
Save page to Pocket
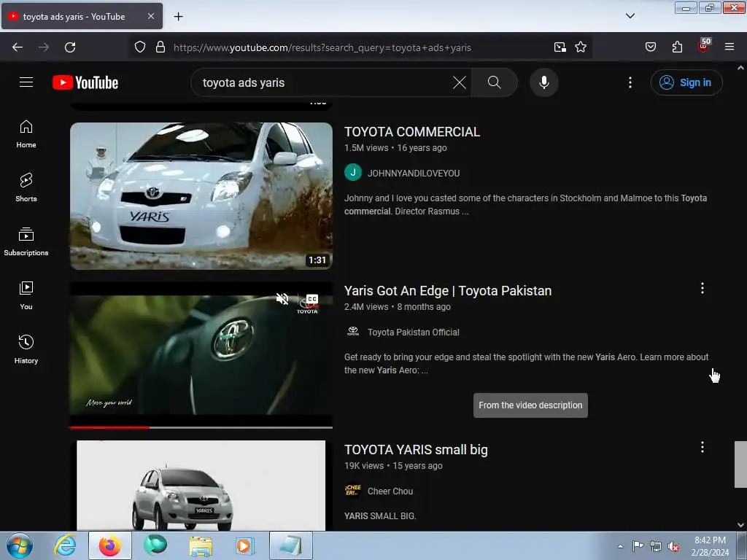tap(650, 47)
